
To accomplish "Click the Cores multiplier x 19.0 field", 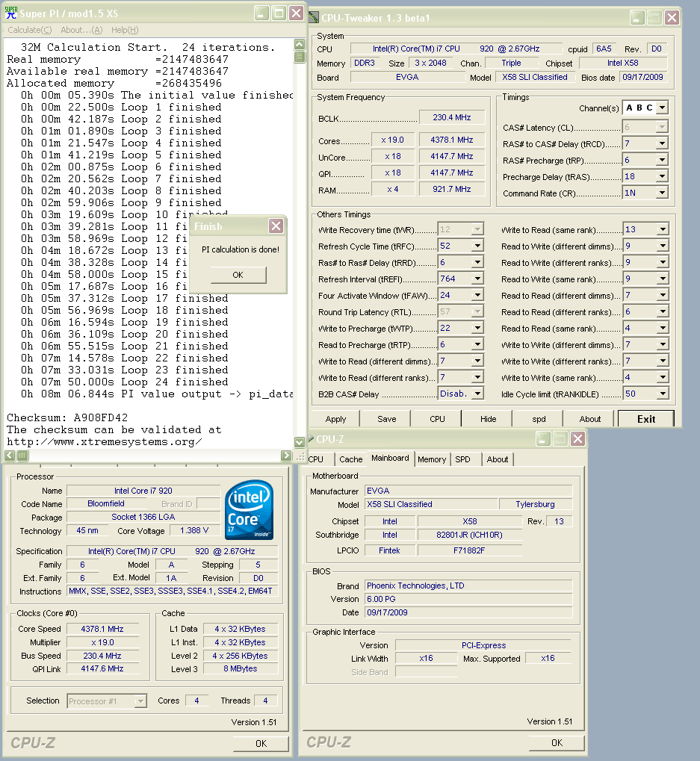I will 393,140.
